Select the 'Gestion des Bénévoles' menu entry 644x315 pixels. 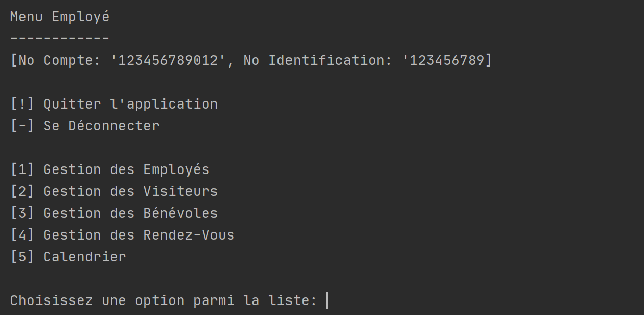[x=114, y=213]
